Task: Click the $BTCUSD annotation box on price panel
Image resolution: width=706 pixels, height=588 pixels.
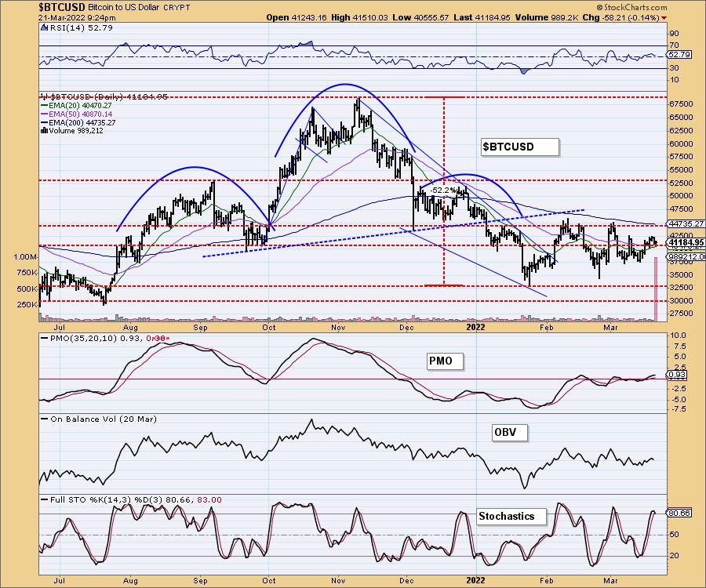Action: click(519, 147)
